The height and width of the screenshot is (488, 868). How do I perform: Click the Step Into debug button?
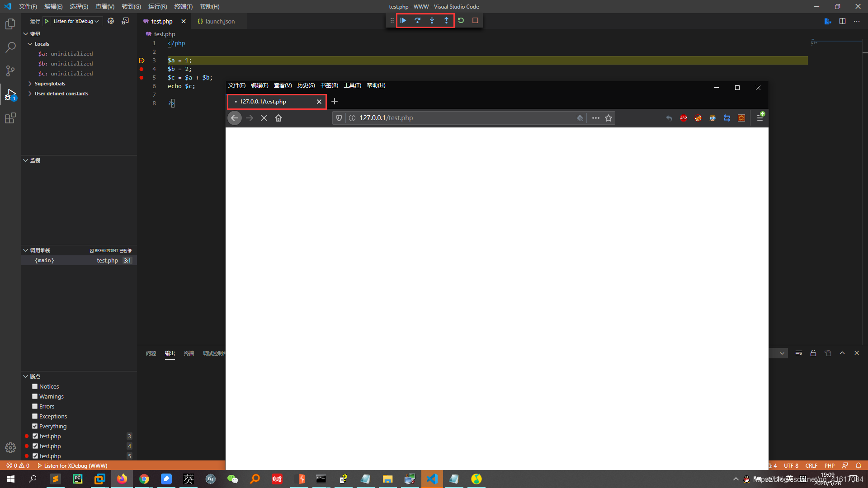pyautogui.click(x=432, y=20)
